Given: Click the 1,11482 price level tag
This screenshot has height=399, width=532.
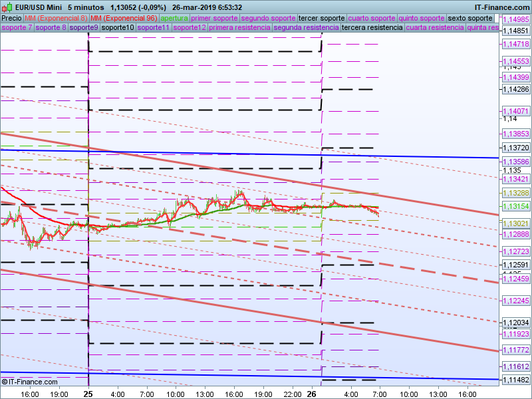Looking at the screenshot, I should [515, 380].
